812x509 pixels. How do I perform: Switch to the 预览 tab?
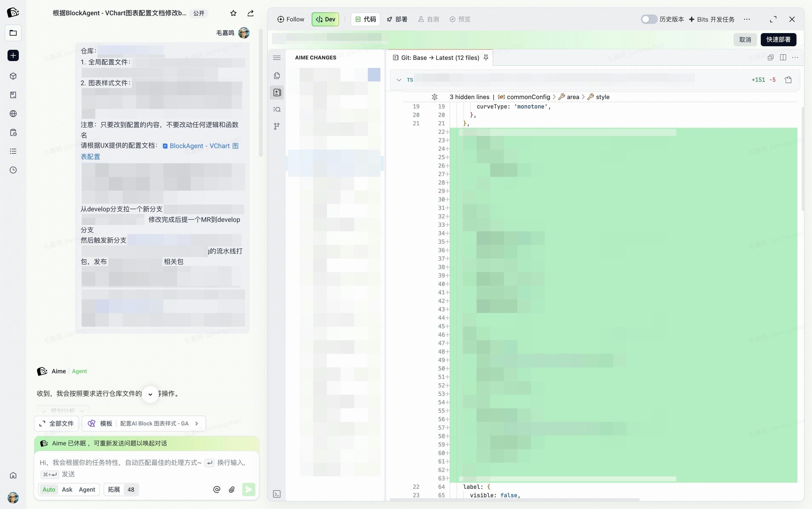pos(460,19)
